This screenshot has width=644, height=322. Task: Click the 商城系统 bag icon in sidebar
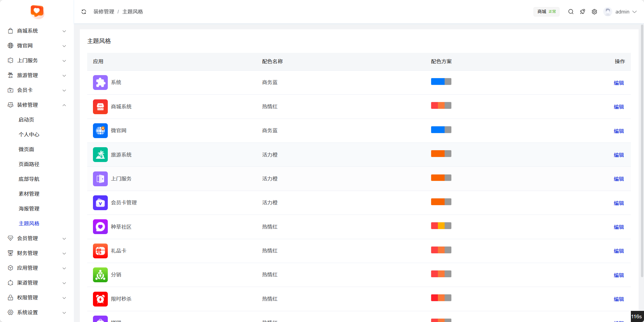[10, 31]
